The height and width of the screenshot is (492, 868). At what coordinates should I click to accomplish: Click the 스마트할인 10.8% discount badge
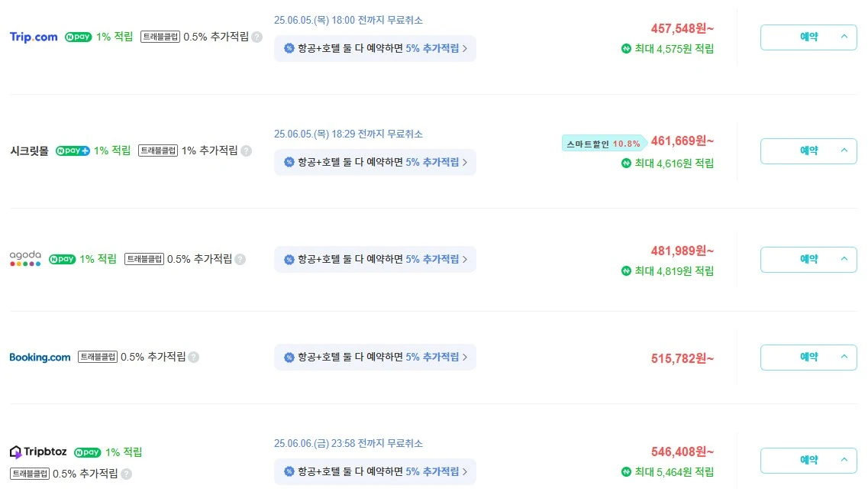tap(603, 143)
